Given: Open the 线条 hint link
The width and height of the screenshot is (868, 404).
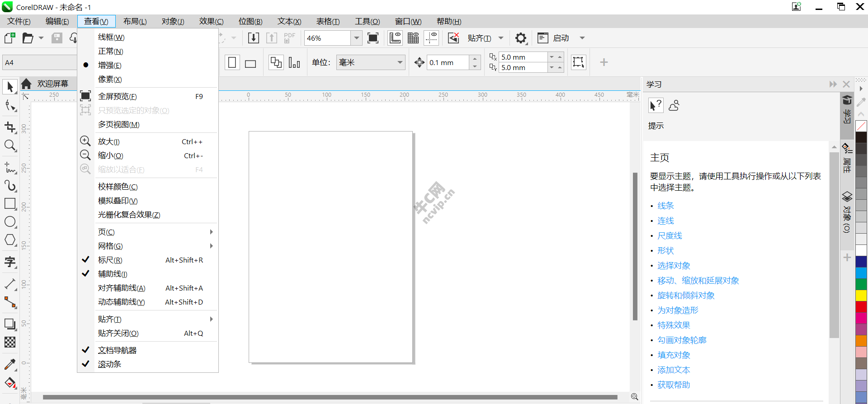Looking at the screenshot, I should pos(665,206).
